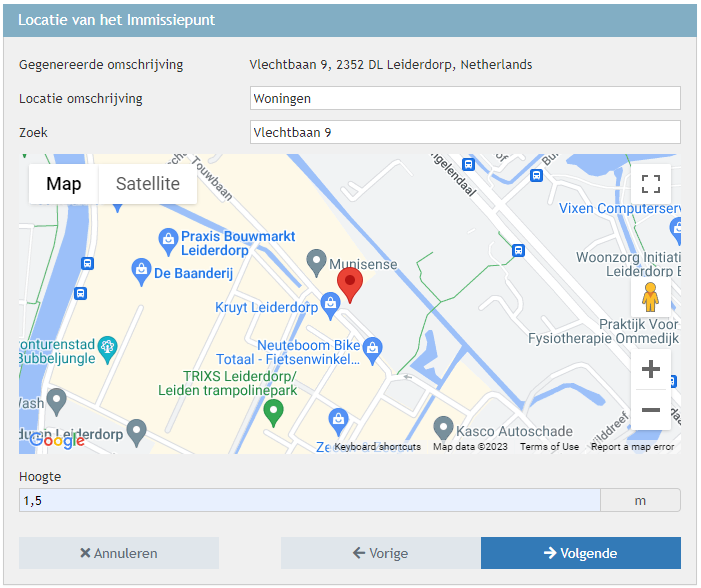Click the red location pin marker
Viewport: 701px width, 588px height.
pyautogui.click(x=348, y=282)
